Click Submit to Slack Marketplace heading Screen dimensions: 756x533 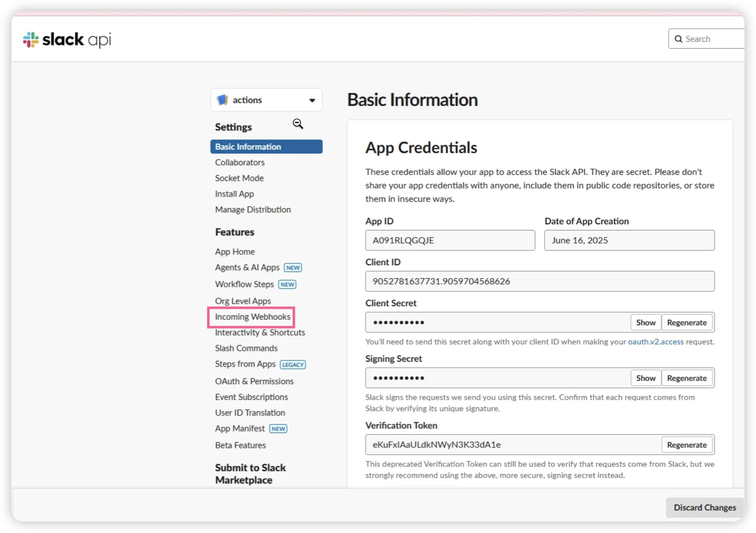[x=250, y=474]
